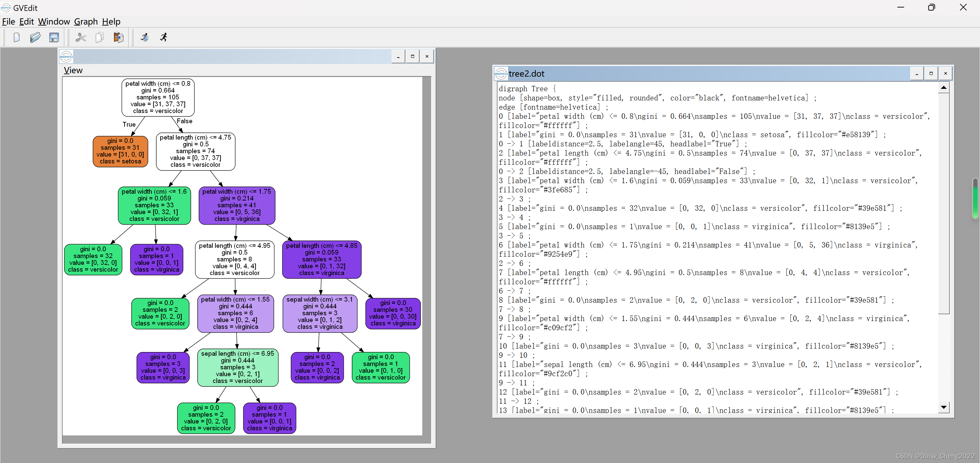Image resolution: width=980 pixels, height=463 pixels.
Task: Click the tree2.dot vertical scrollbar thumb
Action: (x=944, y=203)
